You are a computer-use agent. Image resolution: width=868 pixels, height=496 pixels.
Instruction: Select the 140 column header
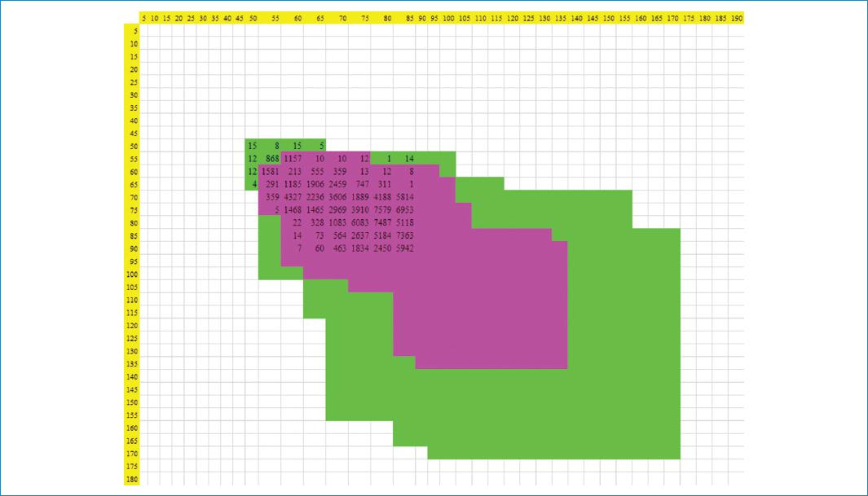pos(576,17)
